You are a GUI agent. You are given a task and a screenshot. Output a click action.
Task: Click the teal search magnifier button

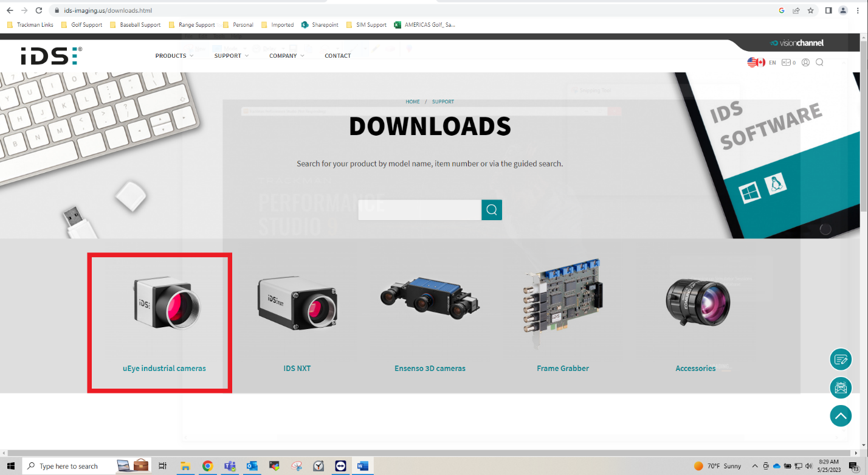point(491,210)
